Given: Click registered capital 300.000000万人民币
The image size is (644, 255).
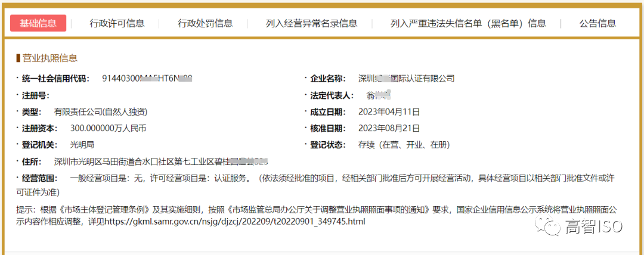Looking at the screenshot, I should (108, 128).
